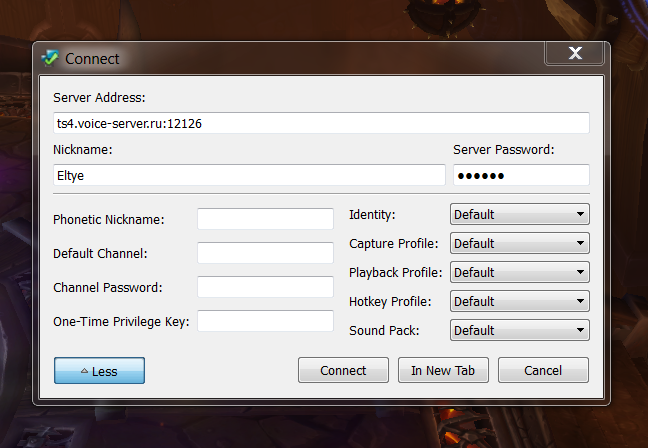The image size is (648, 448).
Task: Collapse options with the Less button
Action: [99, 371]
